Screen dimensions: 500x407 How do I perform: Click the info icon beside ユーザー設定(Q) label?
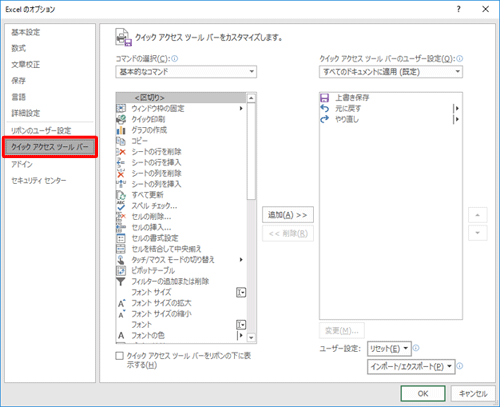(460, 59)
